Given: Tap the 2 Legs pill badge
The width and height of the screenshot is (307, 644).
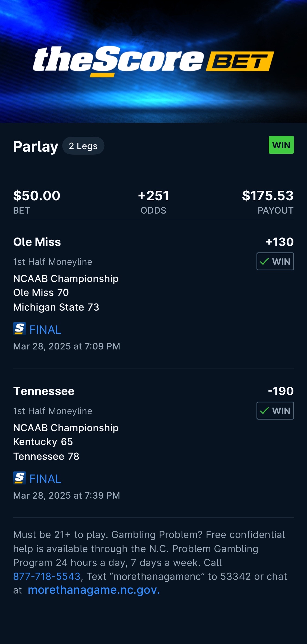Looking at the screenshot, I should pyautogui.click(x=83, y=146).
